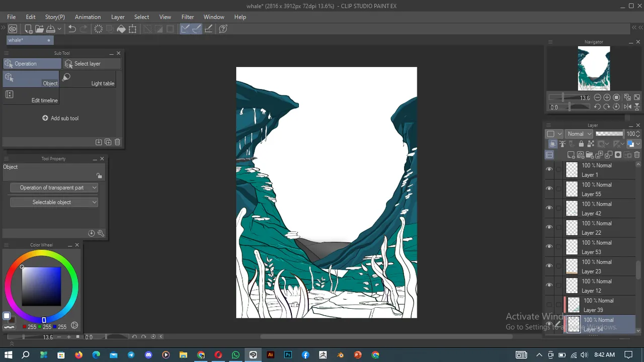Image resolution: width=644 pixels, height=362 pixels.
Task: Activate the Scale/Rotate transform icon
Action: pyautogui.click(x=133, y=29)
